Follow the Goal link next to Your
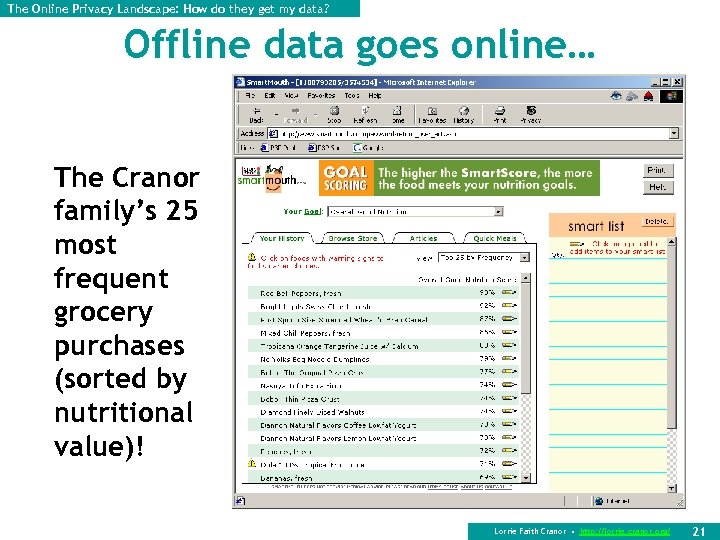Image resolution: width=720 pixels, height=540 pixels. [x=312, y=212]
